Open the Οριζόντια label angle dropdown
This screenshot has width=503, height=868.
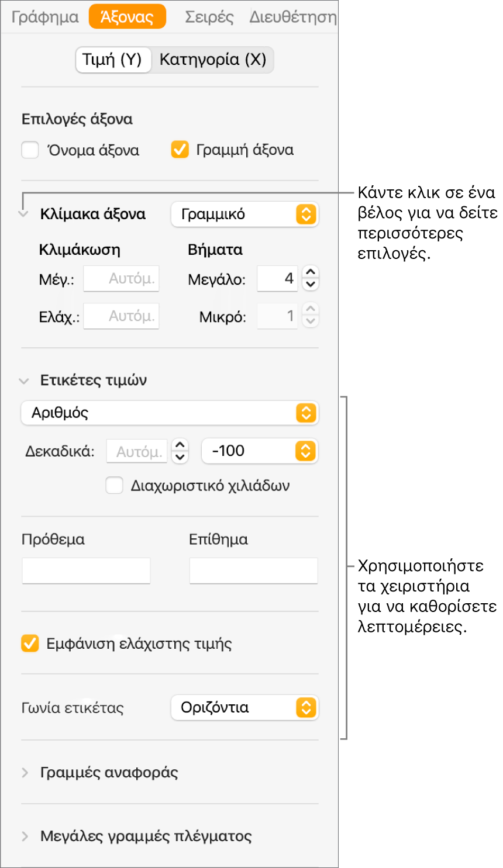click(x=244, y=708)
